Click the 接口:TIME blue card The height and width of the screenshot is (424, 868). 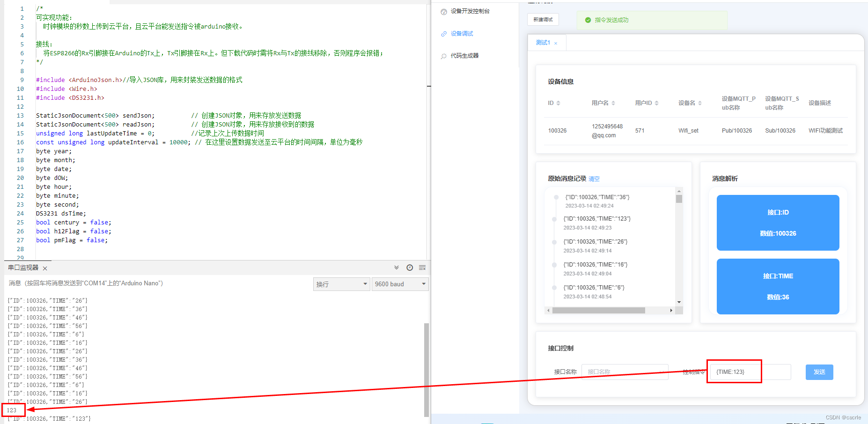(778, 286)
